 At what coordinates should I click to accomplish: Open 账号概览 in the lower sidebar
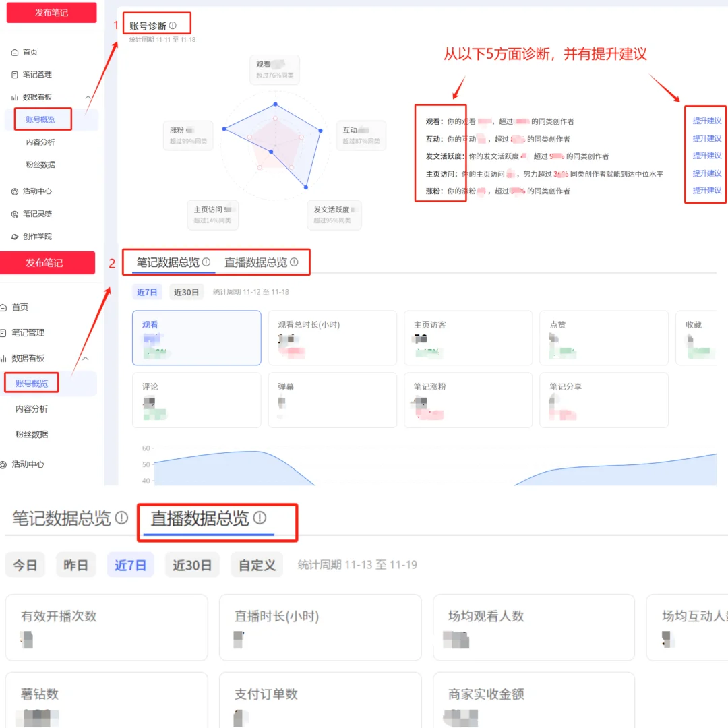[x=32, y=384]
